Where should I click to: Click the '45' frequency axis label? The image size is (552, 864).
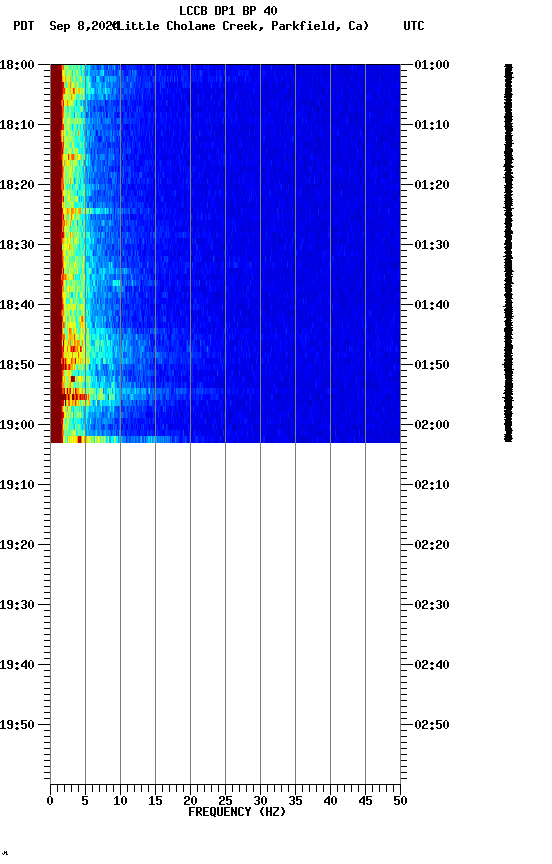pyautogui.click(x=365, y=801)
